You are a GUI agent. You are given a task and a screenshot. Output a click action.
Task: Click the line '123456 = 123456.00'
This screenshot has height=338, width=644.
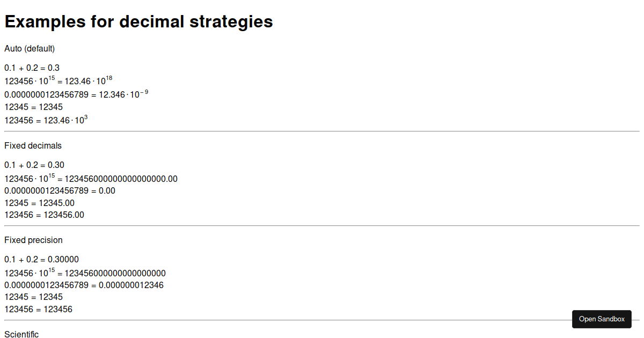click(x=44, y=215)
